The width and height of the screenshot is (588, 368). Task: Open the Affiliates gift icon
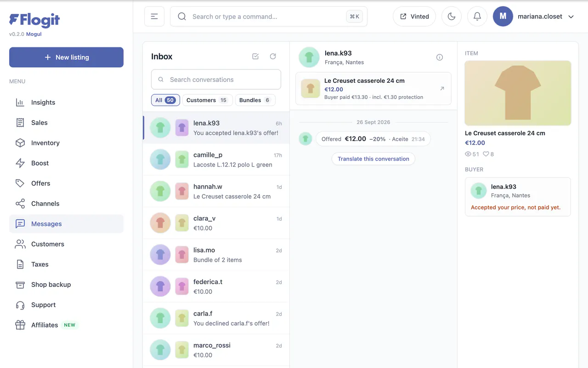pyautogui.click(x=20, y=325)
